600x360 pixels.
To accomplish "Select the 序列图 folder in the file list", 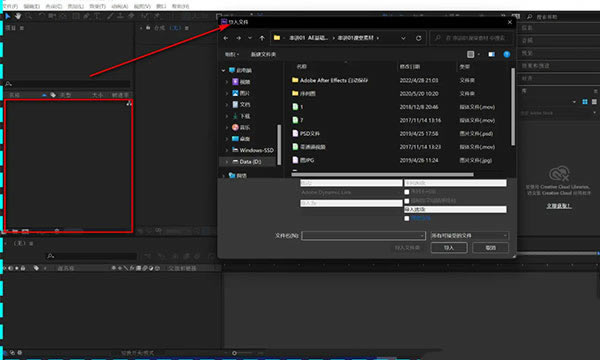I will click(x=304, y=93).
